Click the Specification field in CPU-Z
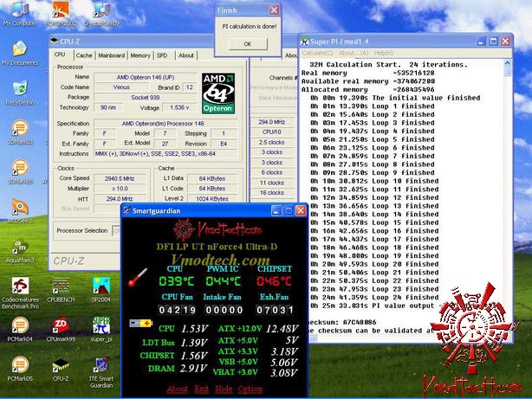 click(x=165, y=124)
